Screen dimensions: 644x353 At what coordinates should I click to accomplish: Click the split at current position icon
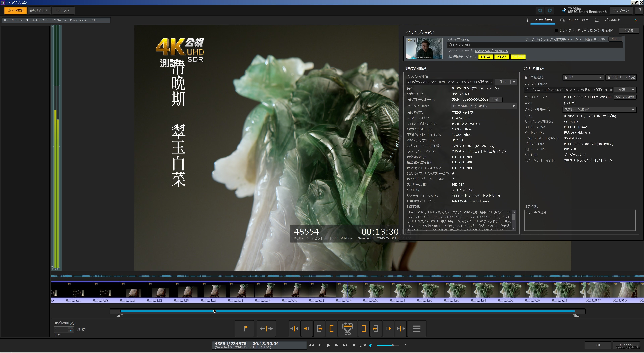(x=266, y=328)
